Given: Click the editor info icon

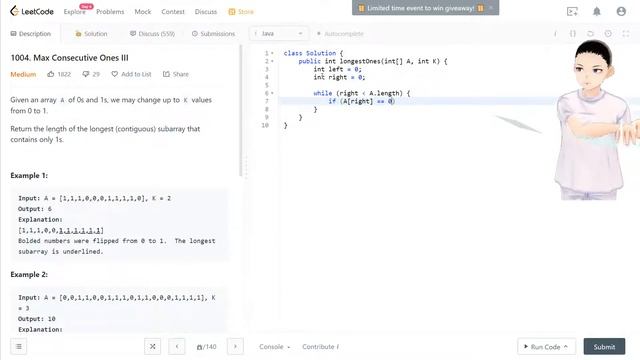Looking at the screenshot, I should pos(555,33).
